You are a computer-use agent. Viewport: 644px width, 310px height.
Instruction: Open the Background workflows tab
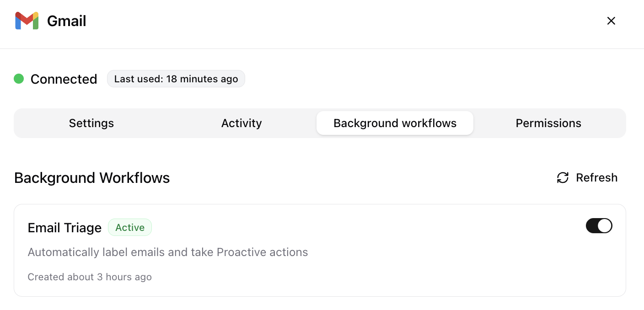pos(395,123)
